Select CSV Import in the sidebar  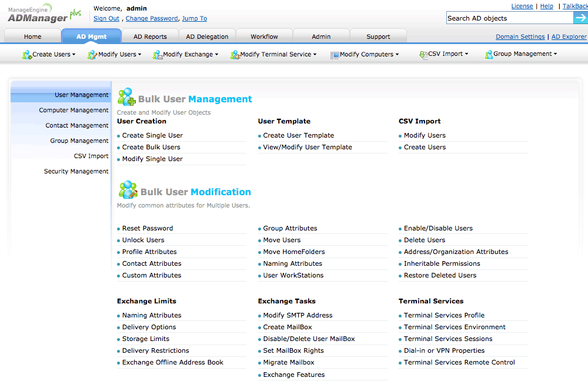pos(91,156)
